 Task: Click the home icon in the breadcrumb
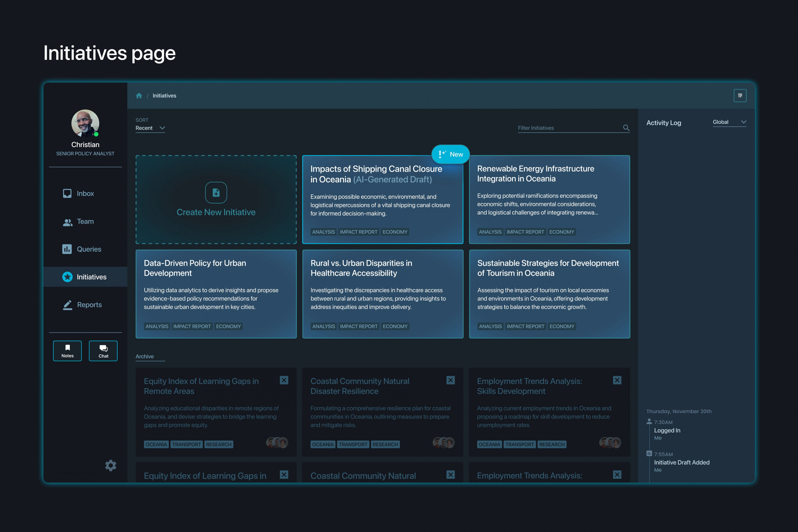tap(139, 95)
